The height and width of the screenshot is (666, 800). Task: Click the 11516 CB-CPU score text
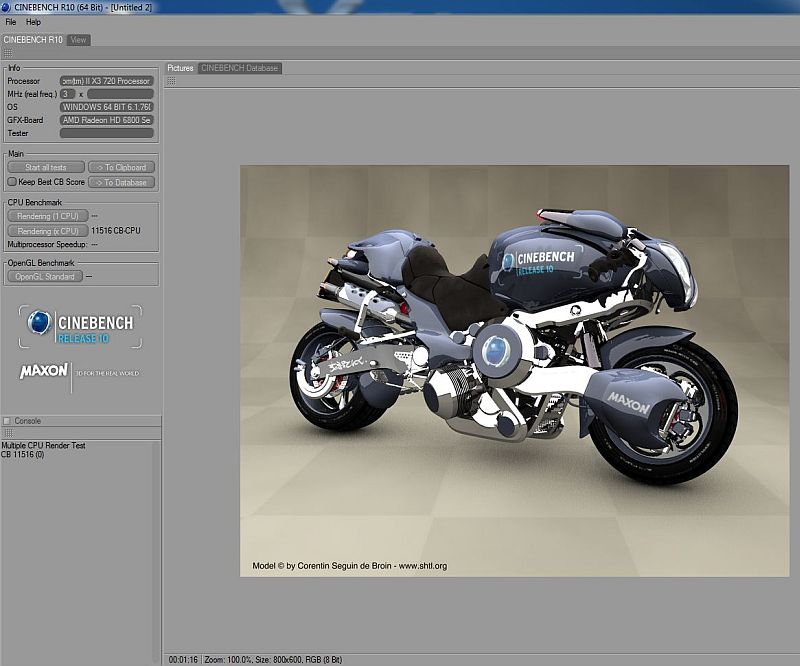point(116,231)
